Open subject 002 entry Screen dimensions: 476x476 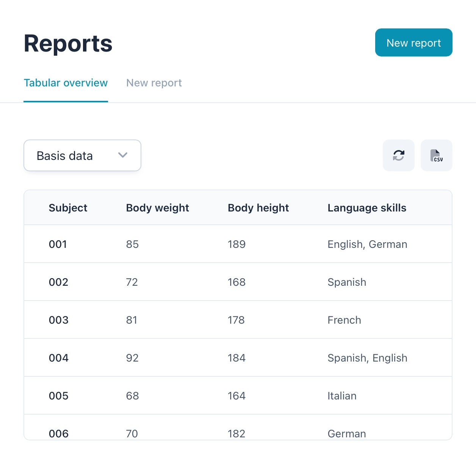coord(58,282)
